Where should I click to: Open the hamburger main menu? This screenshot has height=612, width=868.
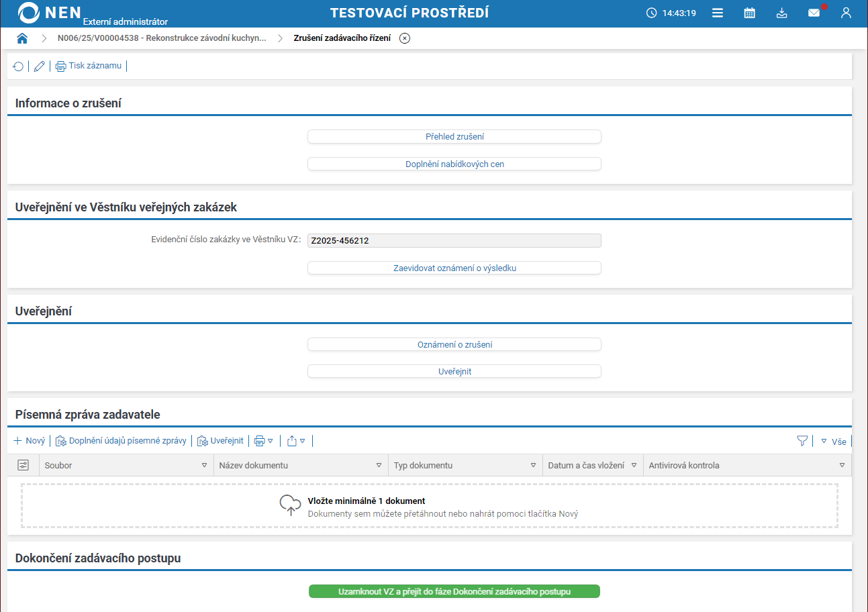coord(718,13)
